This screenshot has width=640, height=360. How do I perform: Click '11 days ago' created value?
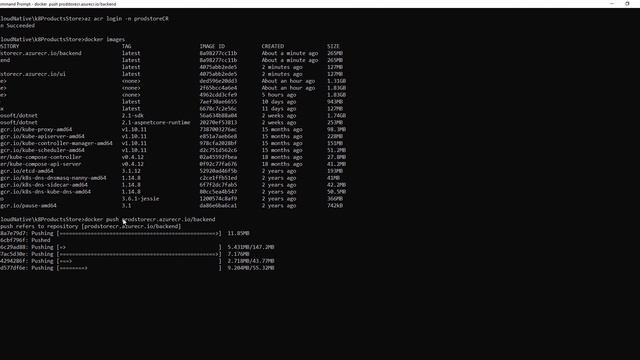pyautogui.click(x=279, y=109)
